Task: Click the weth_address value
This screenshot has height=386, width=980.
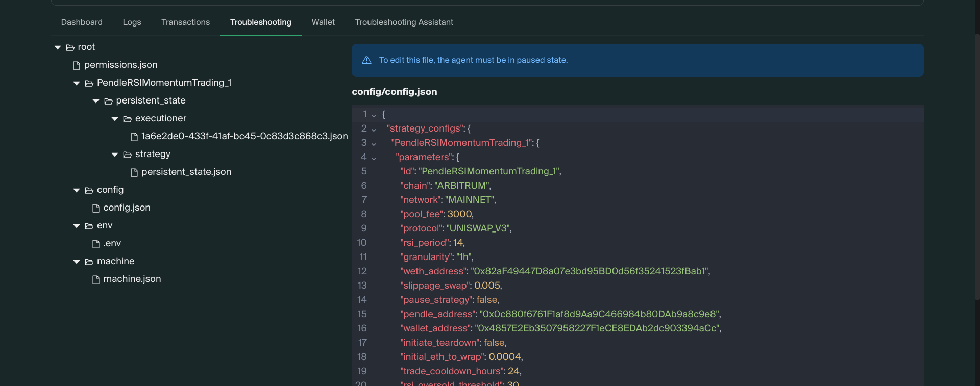Action: pyautogui.click(x=589, y=271)
